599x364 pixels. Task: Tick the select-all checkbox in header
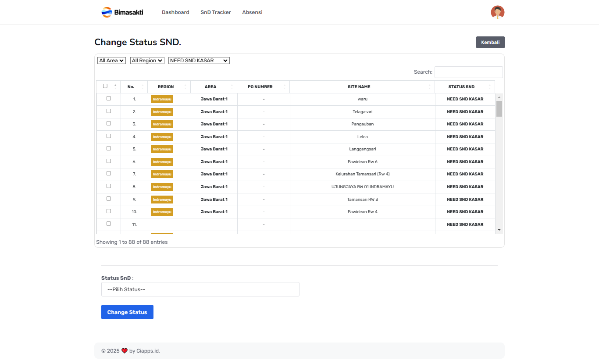pyautogui.click(x=105, y=86)
